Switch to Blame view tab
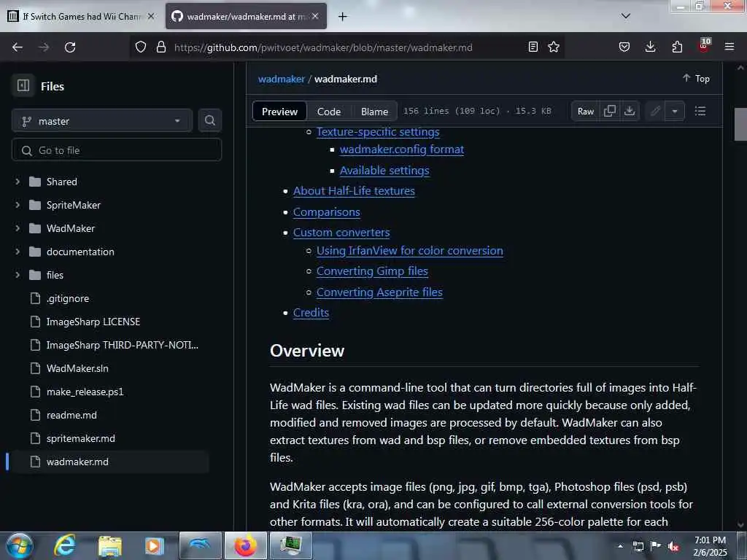 coord(374,112)
